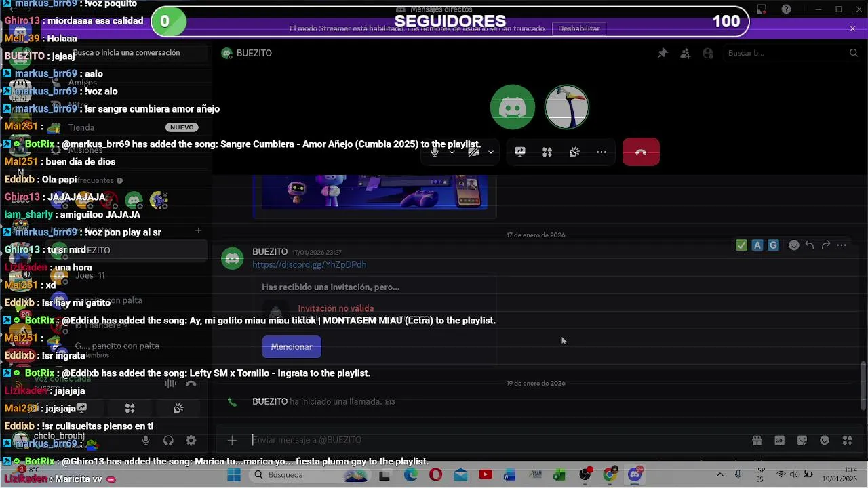Image resolution: width=868 pixels, height=488 pixels.
Task: Open Misiones in the sidebar
Action: tap(125, 150)
